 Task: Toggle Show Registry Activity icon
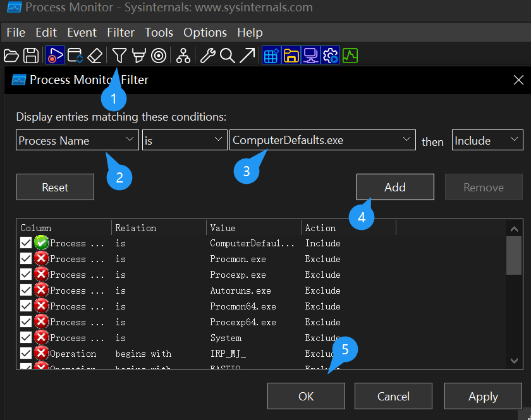pyautogui.click(x=271, y=56)
